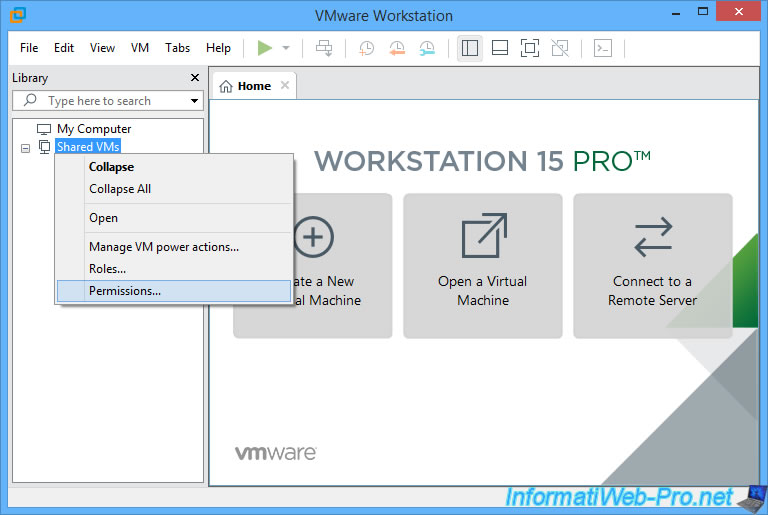Enter full screen mode icon
The height and width of the screenshot is (515, 768).
click(529, 48)
